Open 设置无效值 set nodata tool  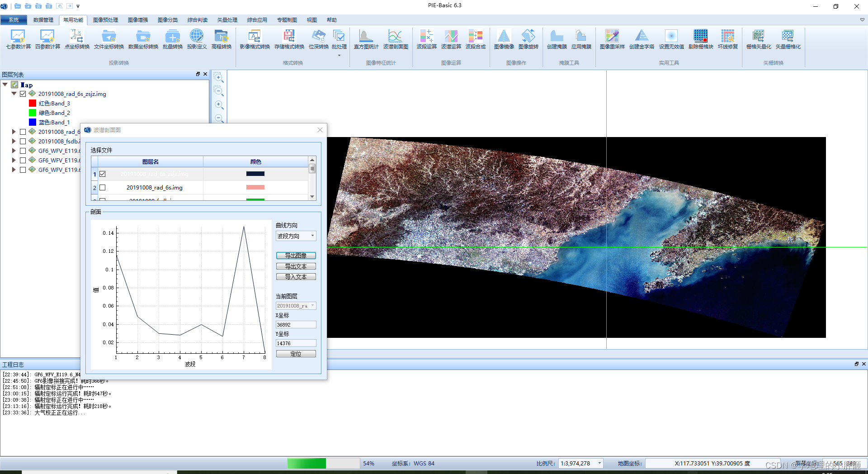671,39
